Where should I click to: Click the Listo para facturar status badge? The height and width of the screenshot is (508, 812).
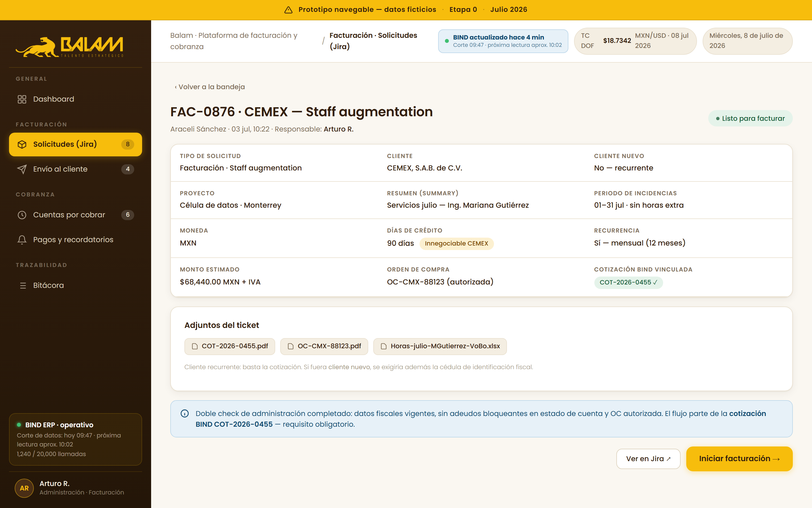click(x=750, y=119)
